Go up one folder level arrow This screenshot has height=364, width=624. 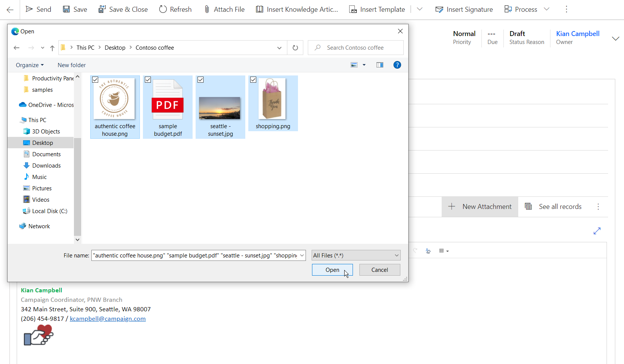52,48
